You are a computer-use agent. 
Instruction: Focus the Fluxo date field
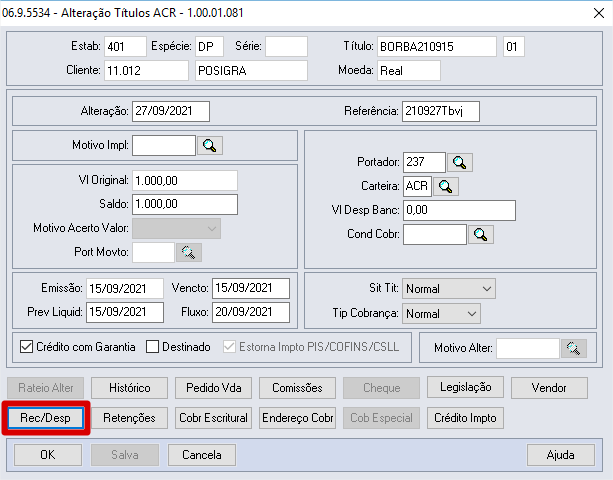(x=251, y=312)
